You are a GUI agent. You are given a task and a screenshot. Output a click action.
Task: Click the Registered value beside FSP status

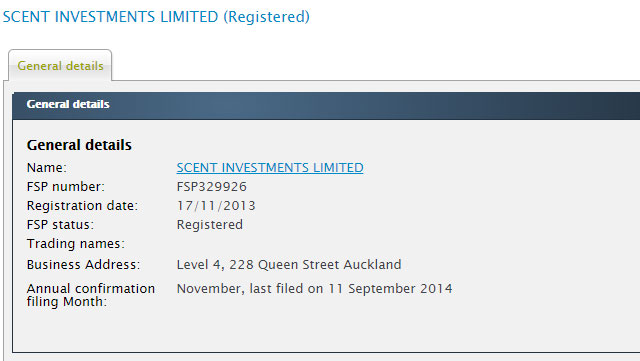[x=210, y=225]
